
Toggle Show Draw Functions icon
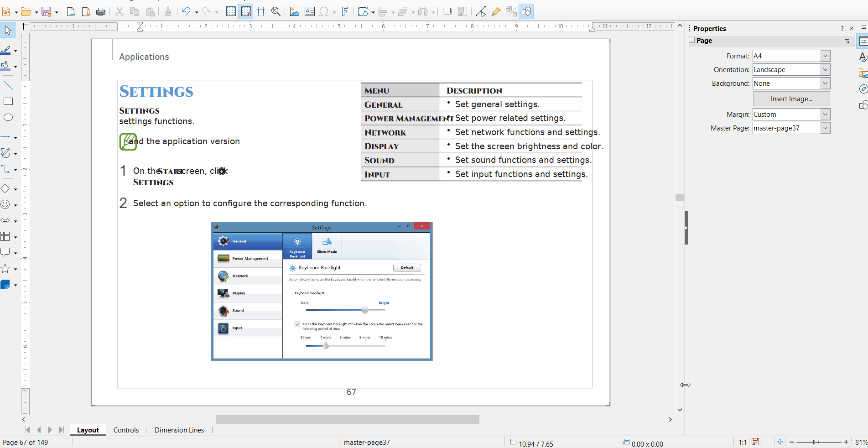coord(526,11)
